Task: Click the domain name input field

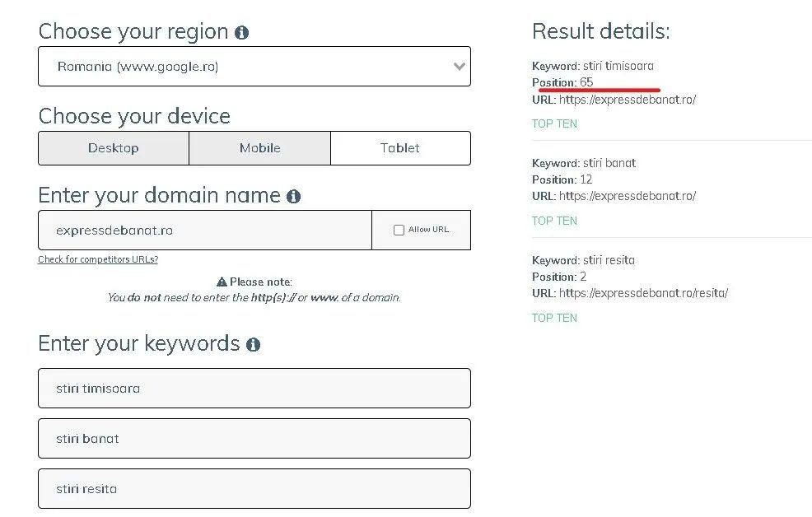Action: [x=205, y=231]
